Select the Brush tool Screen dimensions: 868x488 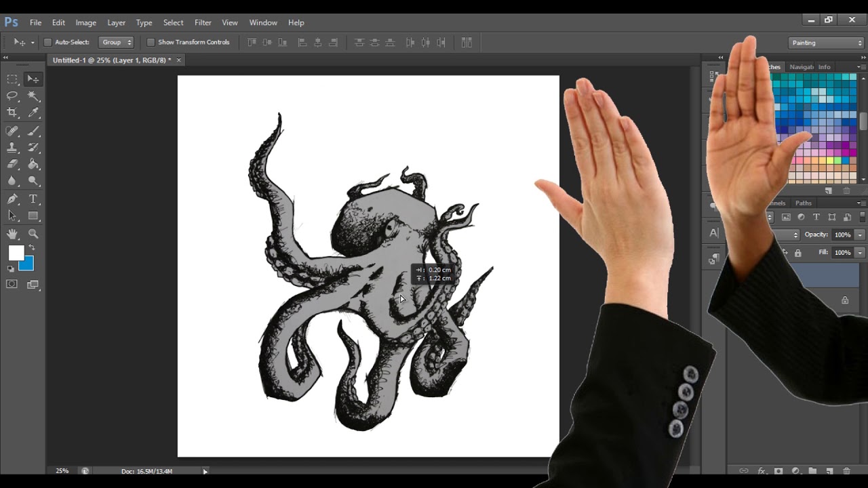coord(33,131)
